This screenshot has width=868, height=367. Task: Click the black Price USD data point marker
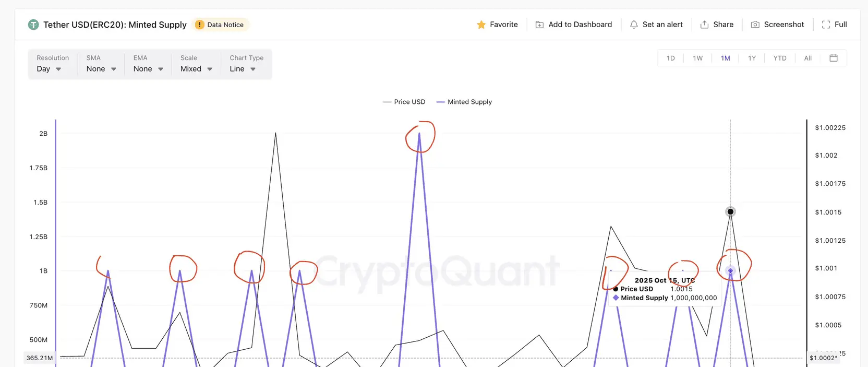pos(730,211)
